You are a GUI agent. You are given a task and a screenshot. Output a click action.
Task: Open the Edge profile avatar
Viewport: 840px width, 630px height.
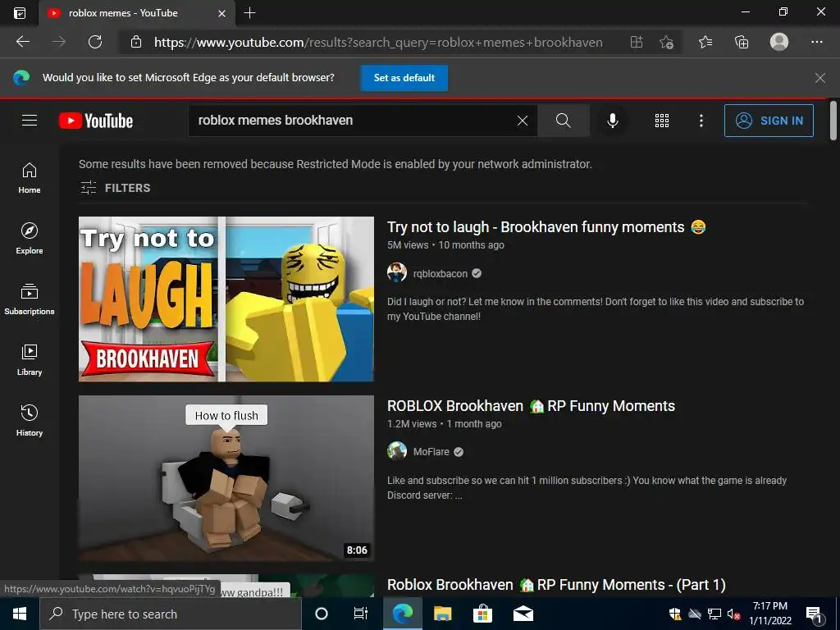coord(779,42)
